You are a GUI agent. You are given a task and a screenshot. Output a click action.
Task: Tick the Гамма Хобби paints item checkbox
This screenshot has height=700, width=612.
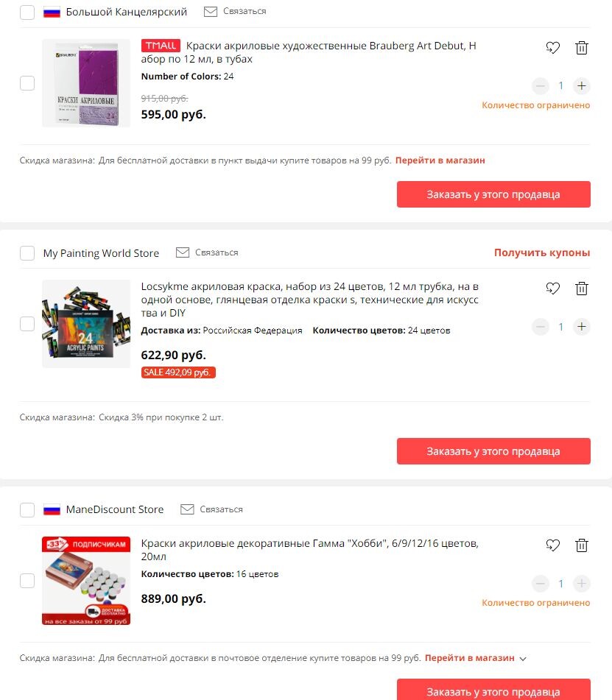[x=27, y=581]
